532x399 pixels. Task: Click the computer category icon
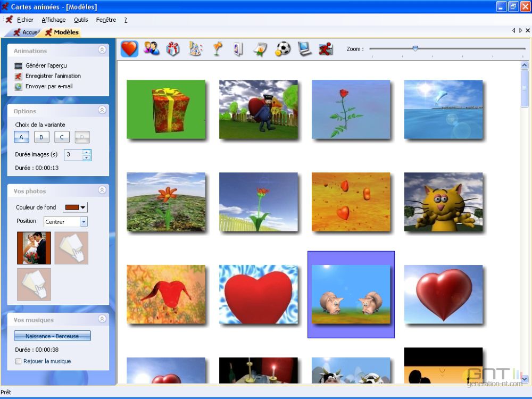pyautogui.click(x=304, y=48)
